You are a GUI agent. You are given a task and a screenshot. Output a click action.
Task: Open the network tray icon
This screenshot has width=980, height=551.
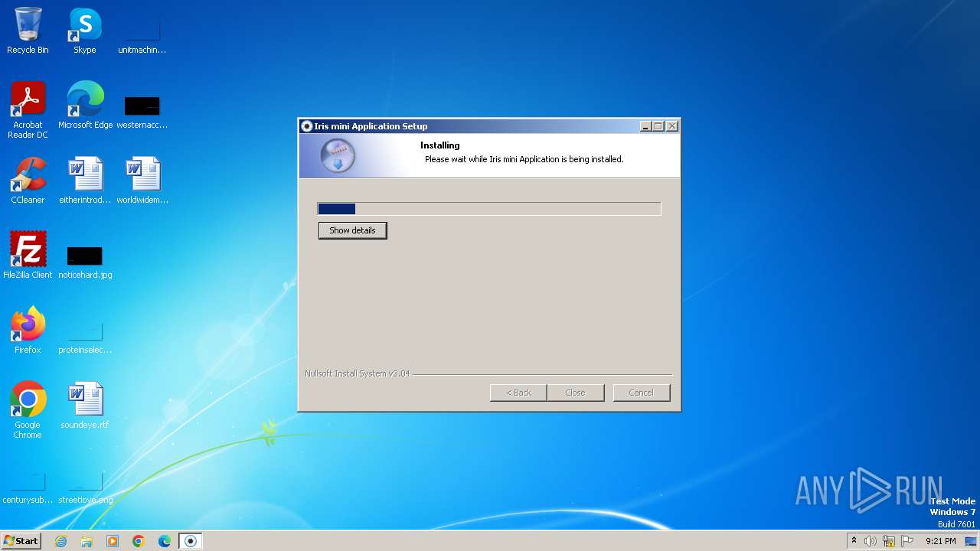pyautogui.click(x=889, y=541)
